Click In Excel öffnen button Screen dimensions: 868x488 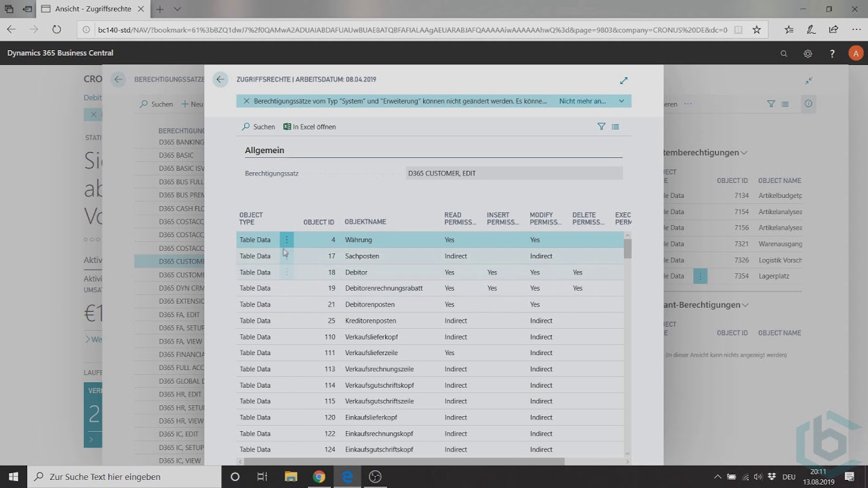[x=309, y=127]
